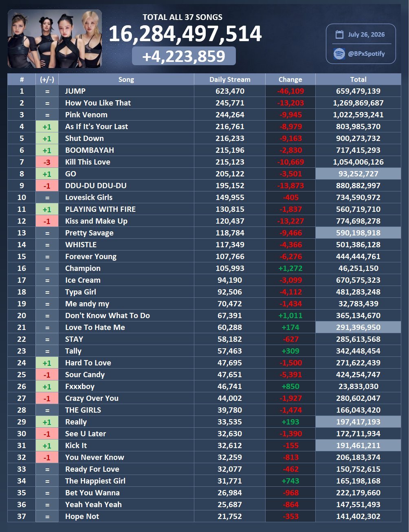Viewport: 409px width, 532px height.
Task: Click the (+/-) column header
Action: click(x=47, y=79)
